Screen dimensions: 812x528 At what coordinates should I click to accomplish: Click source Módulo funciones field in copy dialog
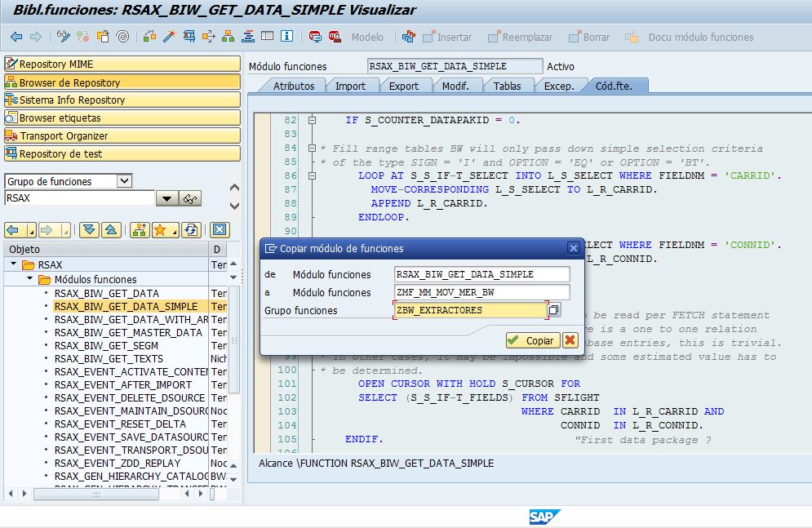[x=482, y=274]
